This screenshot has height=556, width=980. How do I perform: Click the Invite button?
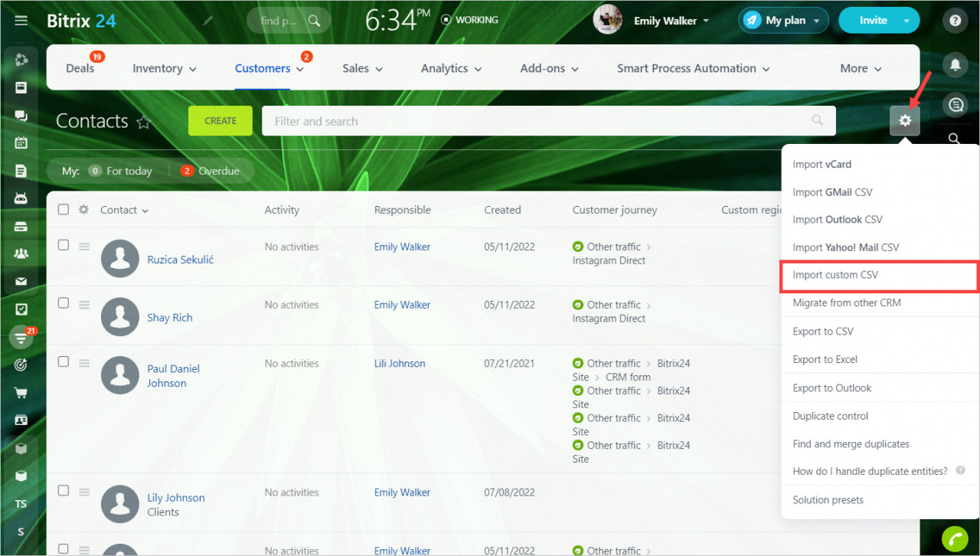click(x=873, y=21)
